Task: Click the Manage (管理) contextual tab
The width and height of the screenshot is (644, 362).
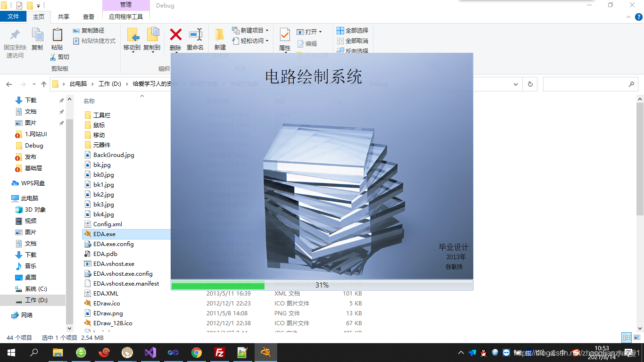Action: pos(126,5)
